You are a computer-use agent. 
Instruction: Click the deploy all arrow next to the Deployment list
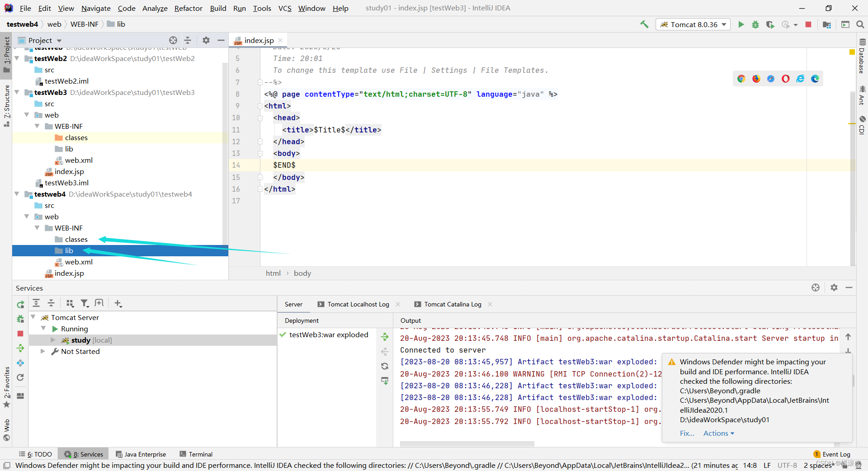point(385,337)
